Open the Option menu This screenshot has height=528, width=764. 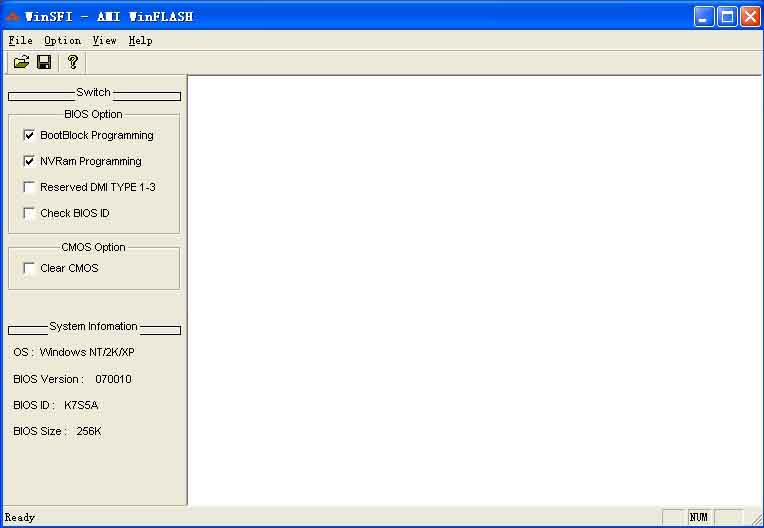click(62, 41)
